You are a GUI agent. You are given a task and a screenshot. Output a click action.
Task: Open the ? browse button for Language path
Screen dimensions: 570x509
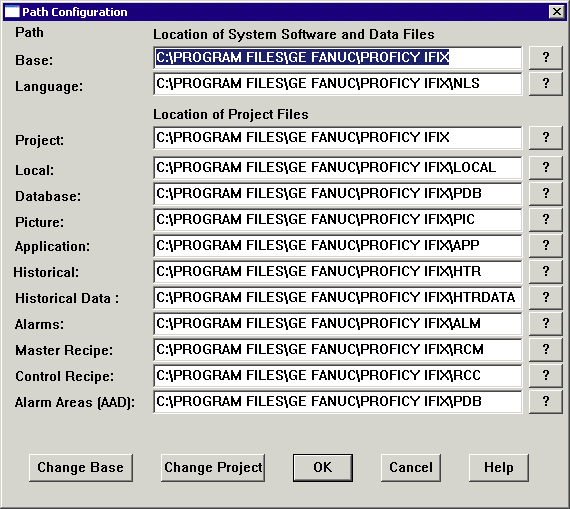[x=546, y=84]
